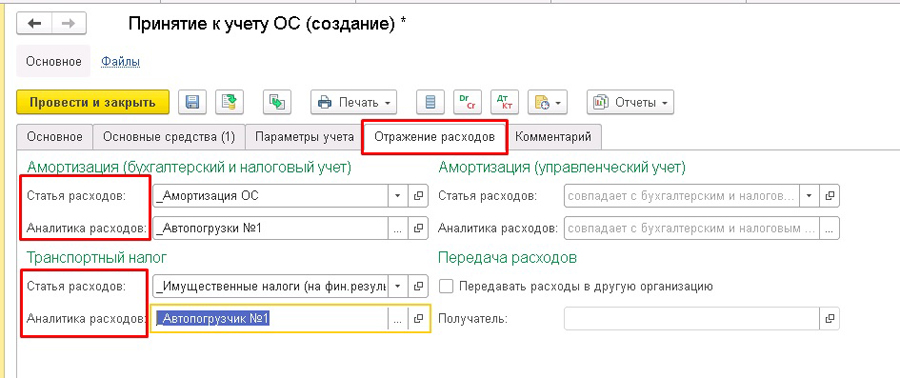
Task: Expand dropdown of management Статья расходов field
Action: pyautogui.click(x=809, y=196)
